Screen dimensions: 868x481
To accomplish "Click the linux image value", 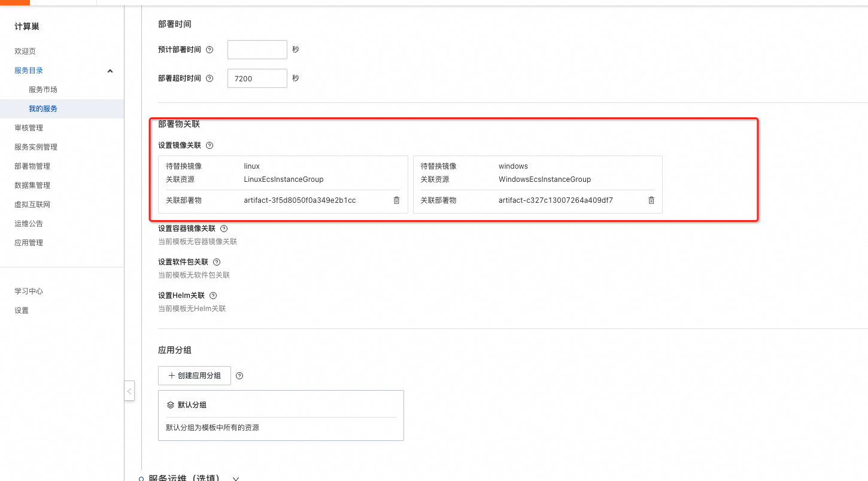I will click(x=252, y=166).
